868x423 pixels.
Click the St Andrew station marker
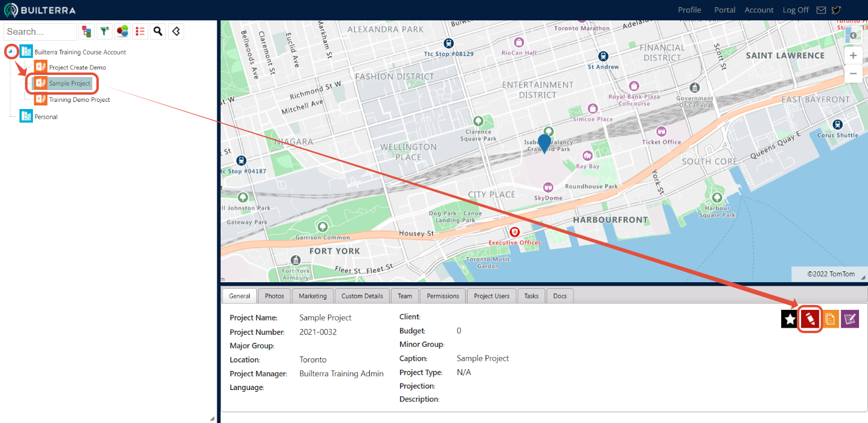point(603,56)
